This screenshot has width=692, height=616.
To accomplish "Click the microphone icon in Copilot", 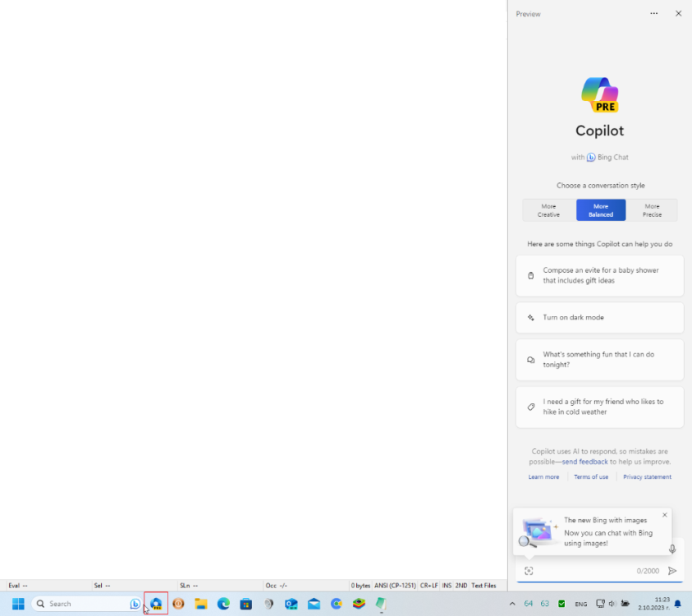I will 672,549.
